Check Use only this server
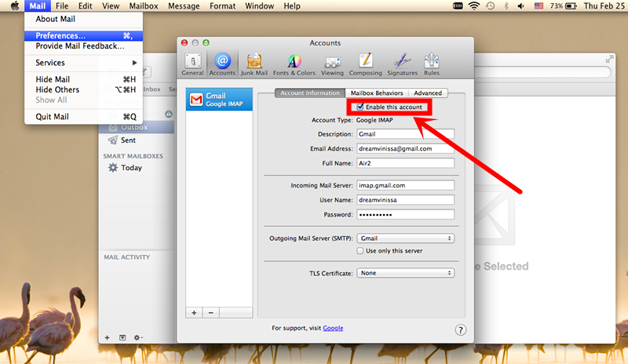 pyautogui.click(x=360, y=251)
